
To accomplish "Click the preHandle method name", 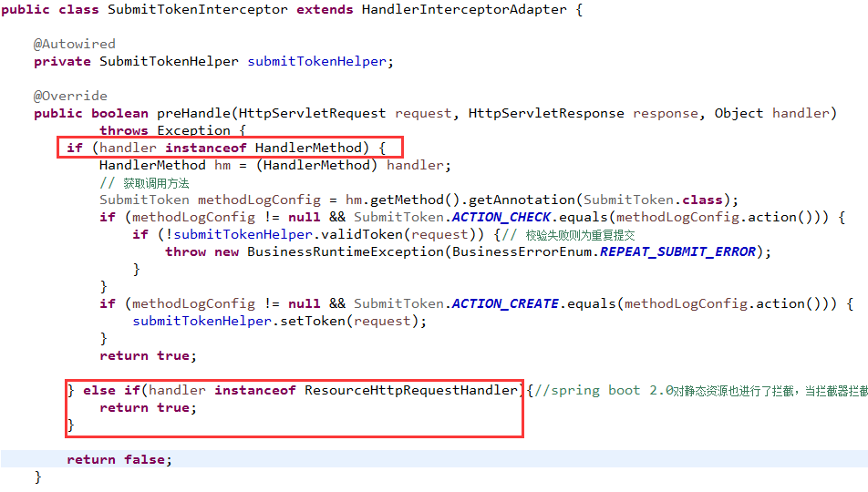I will click(x=193, y=114).
